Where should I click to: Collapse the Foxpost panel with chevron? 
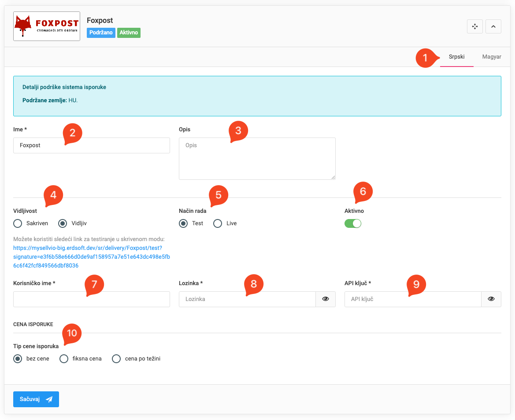pos(493,27)
